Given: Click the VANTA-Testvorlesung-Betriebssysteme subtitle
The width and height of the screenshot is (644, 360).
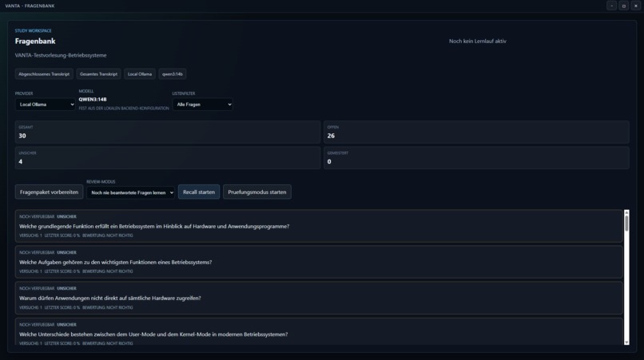Looking at the screenshot, I should point(61,55).
